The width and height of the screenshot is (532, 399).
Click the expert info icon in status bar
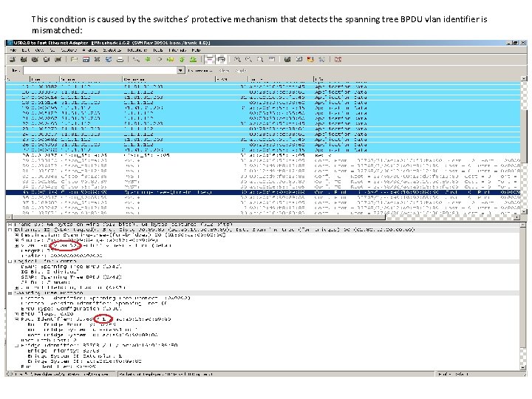10,374
